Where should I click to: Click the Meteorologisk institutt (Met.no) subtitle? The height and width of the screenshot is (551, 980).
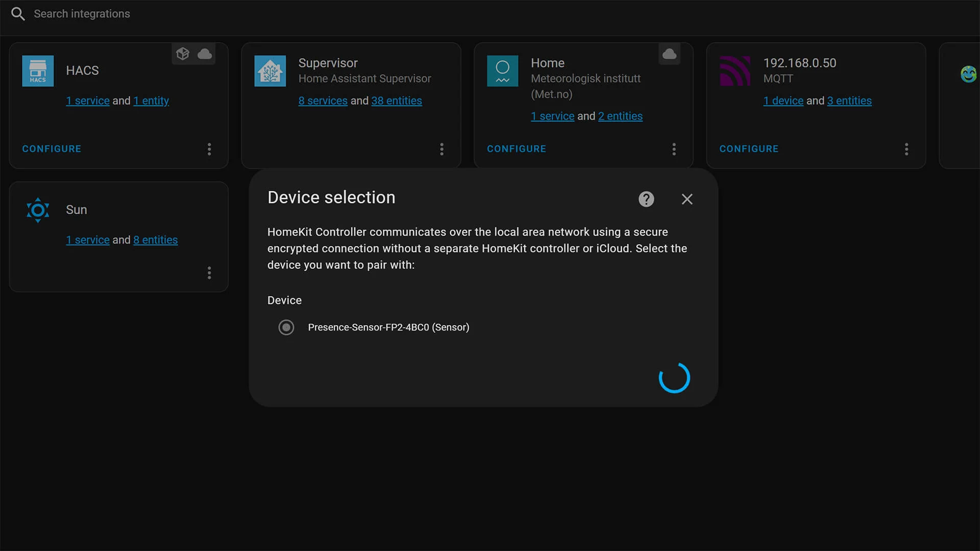tap(585, 86)
